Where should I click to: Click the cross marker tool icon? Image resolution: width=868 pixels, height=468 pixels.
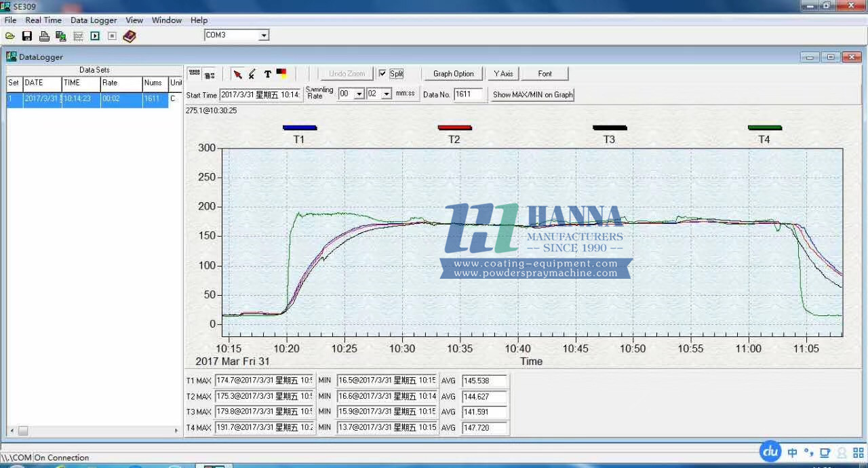pos(252,74)
